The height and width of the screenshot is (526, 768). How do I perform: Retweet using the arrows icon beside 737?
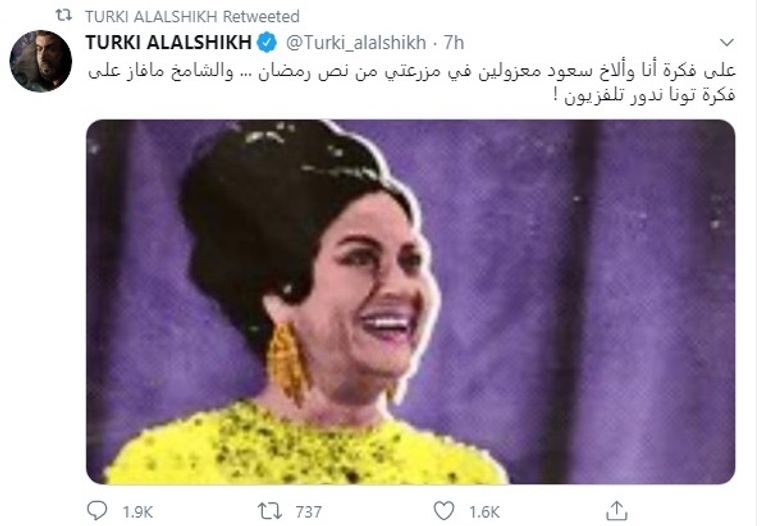pos(270,511)
